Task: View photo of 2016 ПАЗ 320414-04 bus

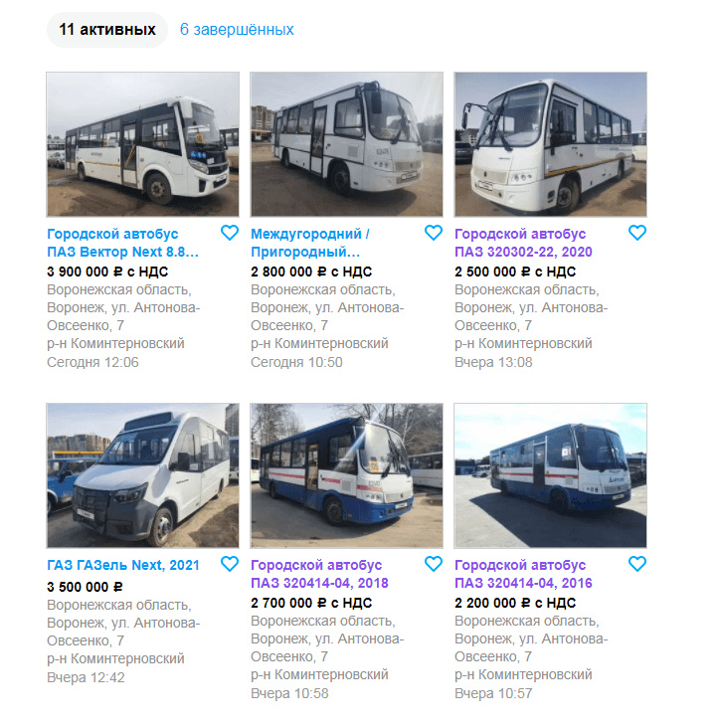Action: (550, 475)
